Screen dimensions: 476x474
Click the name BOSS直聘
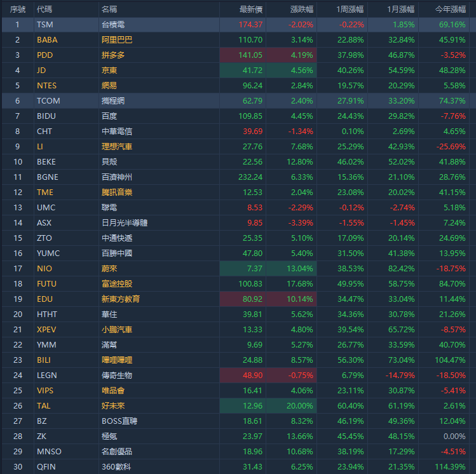point(119,421)
